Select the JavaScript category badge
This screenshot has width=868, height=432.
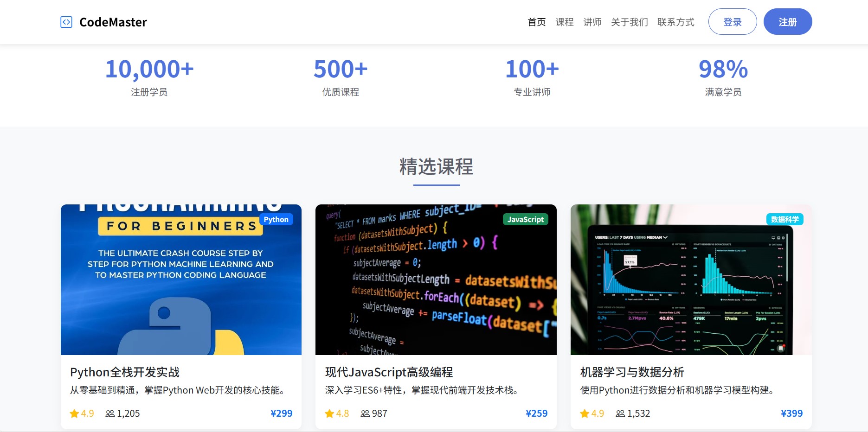tap(525, 219)
